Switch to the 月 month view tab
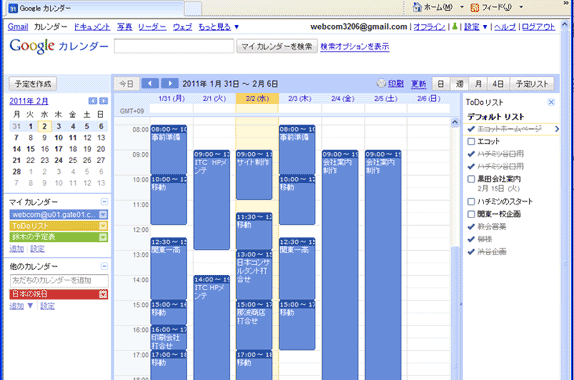574x380 pixels. tap(478, 84)
